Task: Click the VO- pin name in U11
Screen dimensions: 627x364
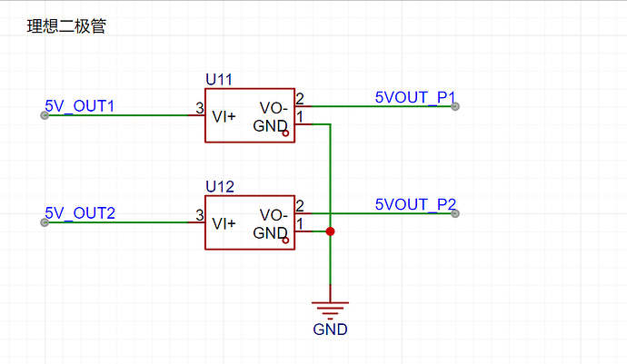Action: (x=274, y=108)
